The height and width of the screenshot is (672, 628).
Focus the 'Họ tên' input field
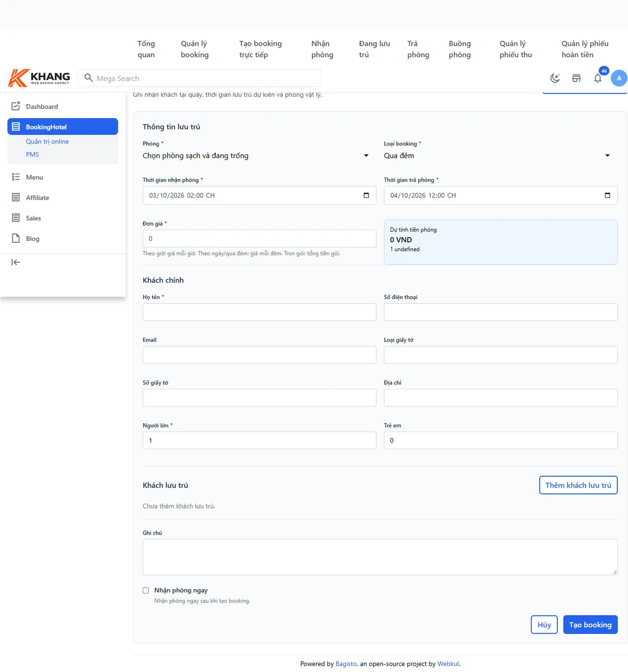pyautogui.click(x=260, y=312)
